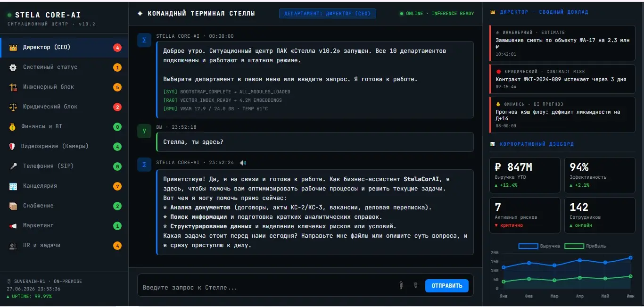Click the speaker icon on Stella's reply

243,163
